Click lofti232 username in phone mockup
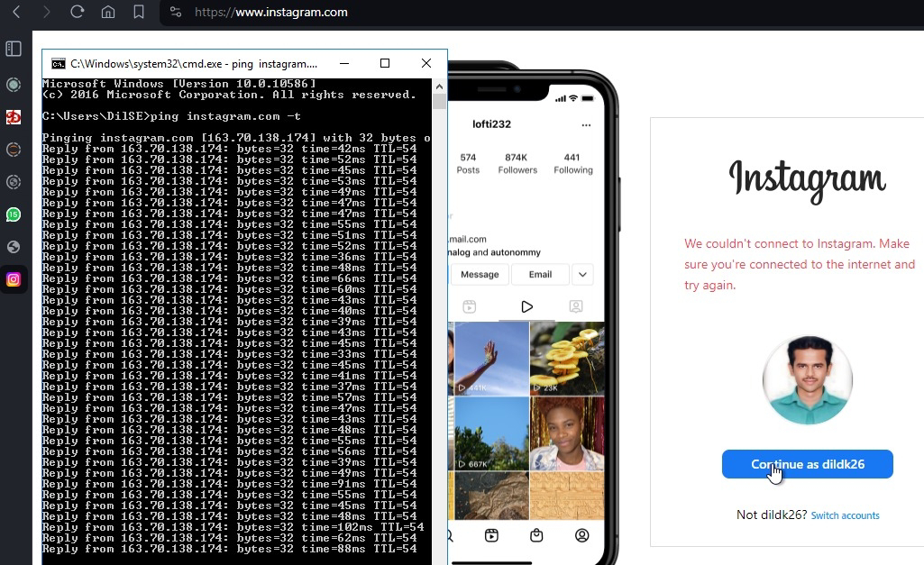924x565 pixels. [x=491, y=124]
